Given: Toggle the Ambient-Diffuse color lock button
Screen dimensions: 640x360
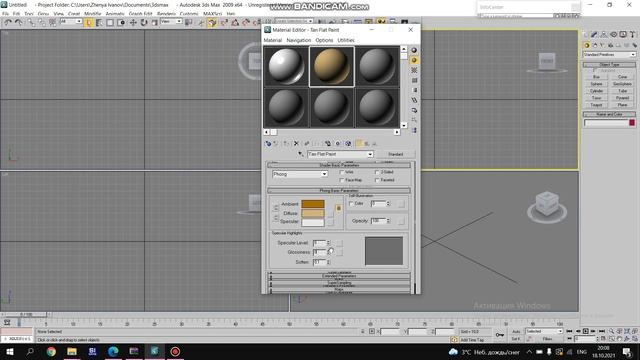Looking at the screenshot, I should pos(276,208).
